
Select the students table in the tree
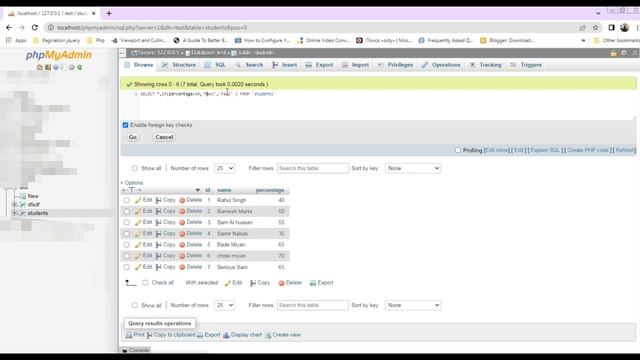coord(38,213)
